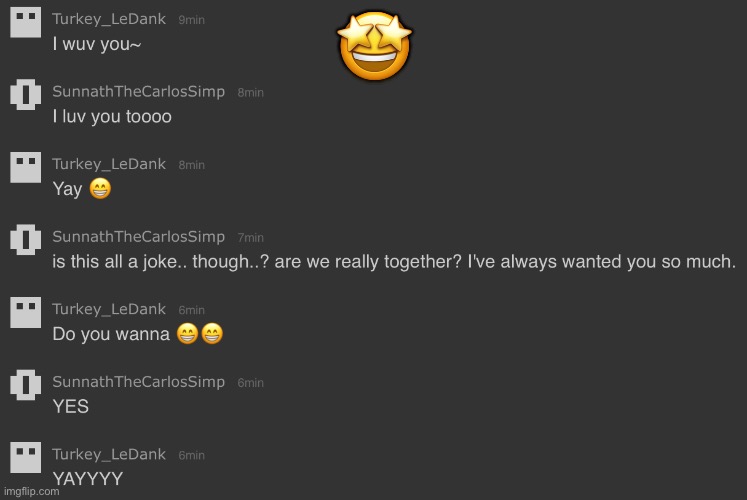Open Turkey_LeDank's profile from the "I wuv you~" comment
Screen dimensions: 747x500
tap(110, 20)
